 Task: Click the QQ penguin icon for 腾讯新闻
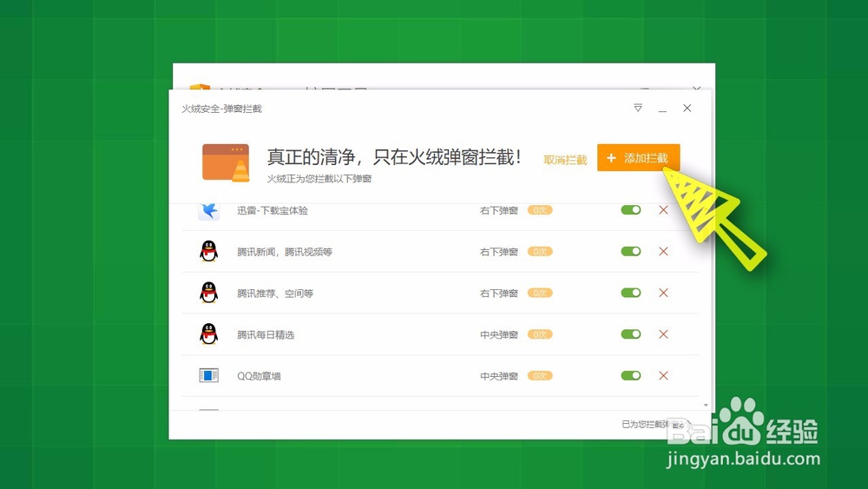coord(208,251)
